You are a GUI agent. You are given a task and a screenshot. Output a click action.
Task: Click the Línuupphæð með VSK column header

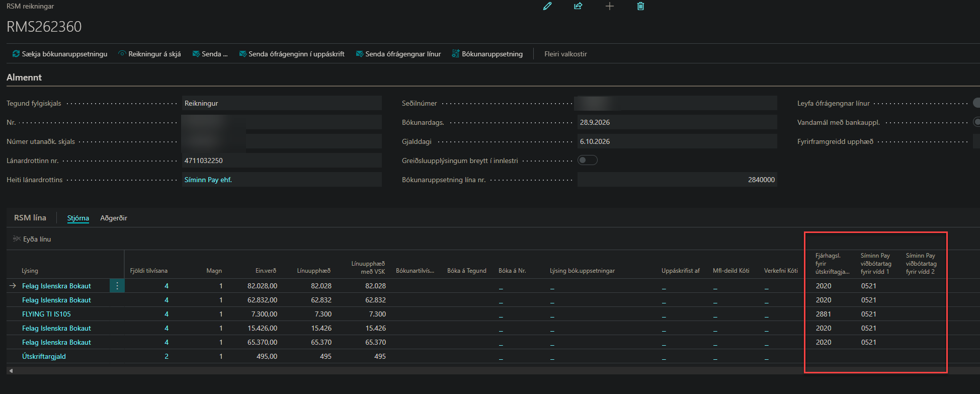(x=368, y=268)
